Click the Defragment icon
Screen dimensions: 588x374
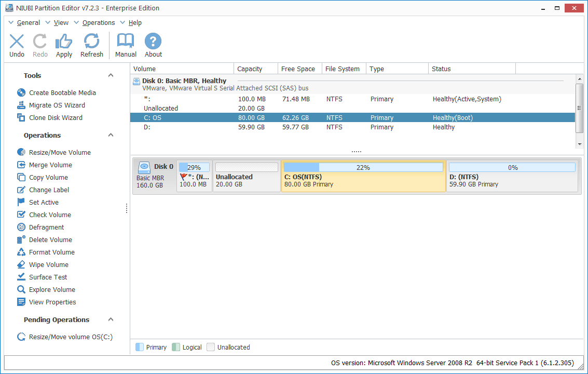[x=21, y=227]
